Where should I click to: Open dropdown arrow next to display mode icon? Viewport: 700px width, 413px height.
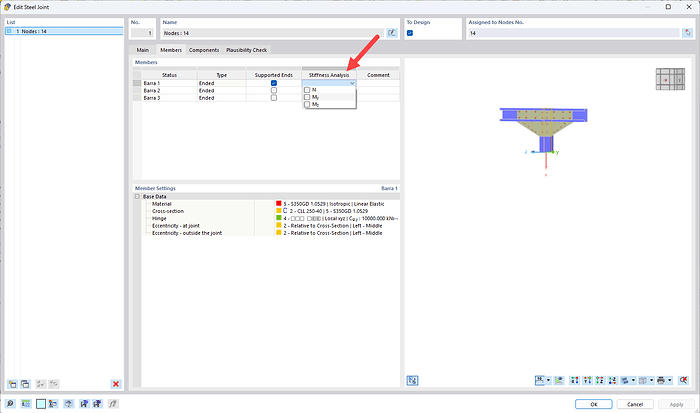click(633, 380)
